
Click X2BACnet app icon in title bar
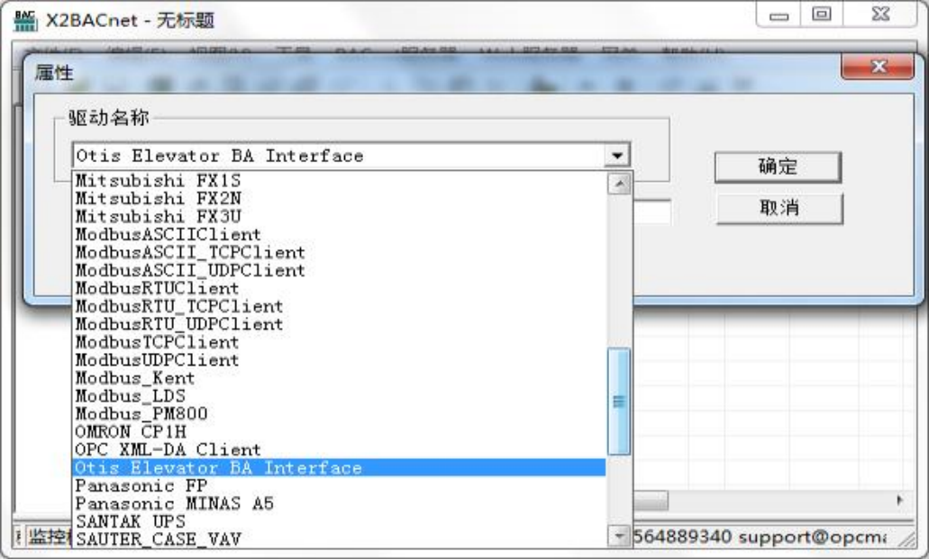point(25,21)
